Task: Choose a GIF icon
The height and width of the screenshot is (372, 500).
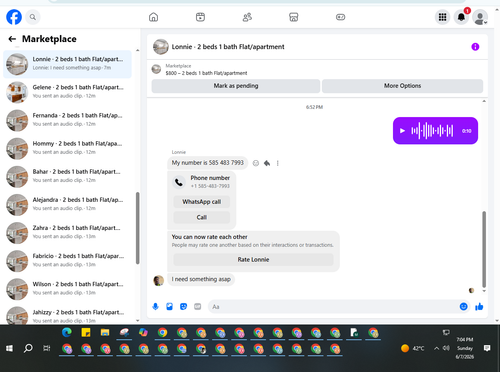Action: [198, 306]
